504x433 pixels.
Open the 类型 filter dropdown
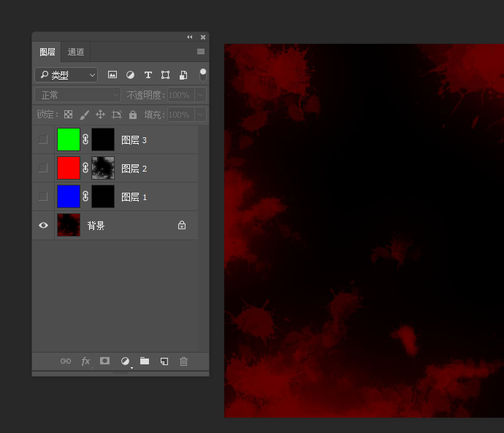[x=66, y=74]
